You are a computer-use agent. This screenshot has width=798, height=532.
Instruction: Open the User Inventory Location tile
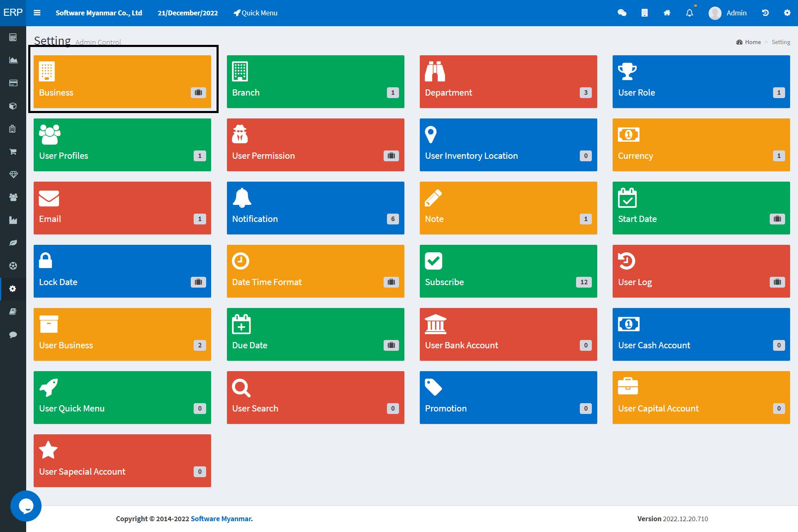click(508, 145)
